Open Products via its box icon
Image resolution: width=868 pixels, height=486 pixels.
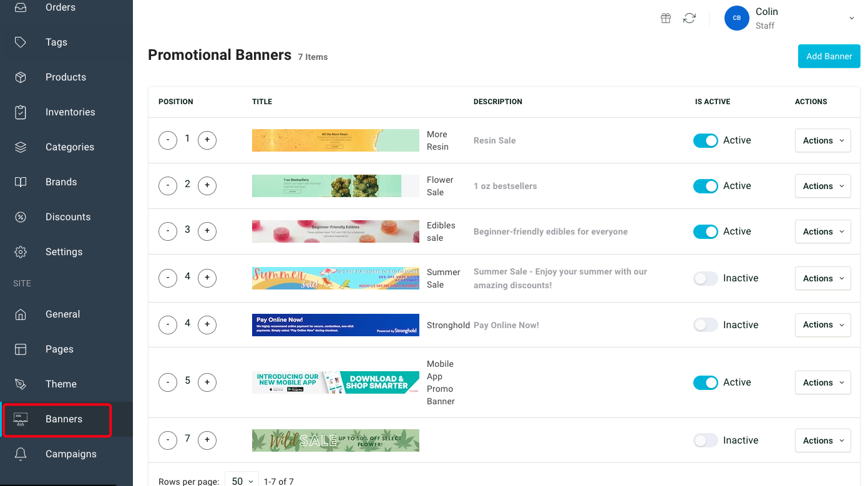pos(21,77)
